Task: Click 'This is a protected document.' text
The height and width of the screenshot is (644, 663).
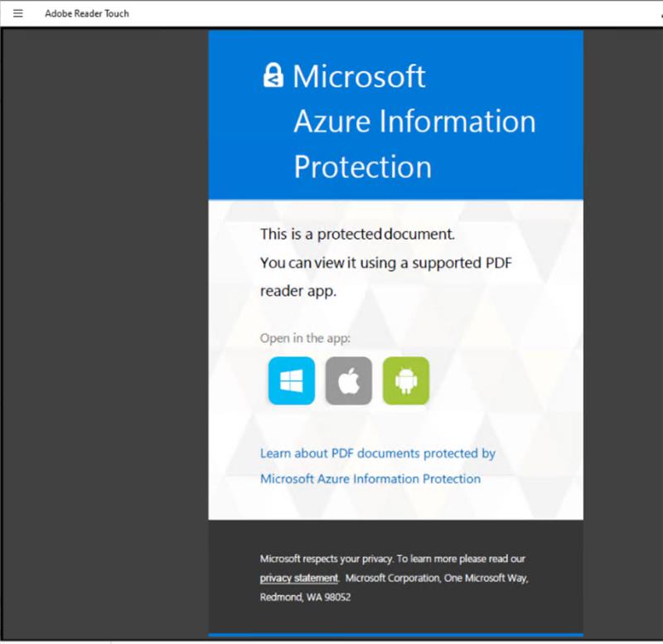Action: [357, 234]
